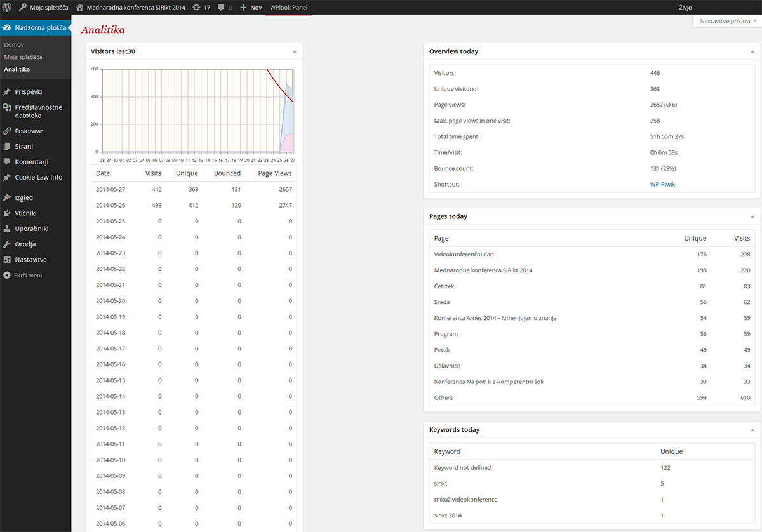Click the plus icon for Nov

[243, 7]
